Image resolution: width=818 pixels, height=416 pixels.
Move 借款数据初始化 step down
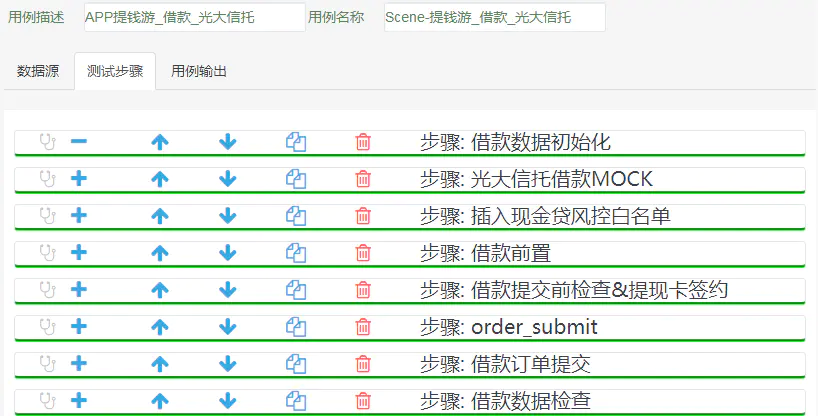pyautogui.click(x=227, y=141)
